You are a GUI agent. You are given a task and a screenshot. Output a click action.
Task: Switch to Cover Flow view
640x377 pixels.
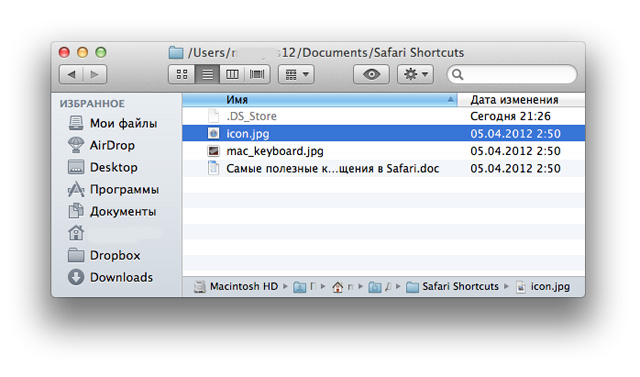coord(257,74)
